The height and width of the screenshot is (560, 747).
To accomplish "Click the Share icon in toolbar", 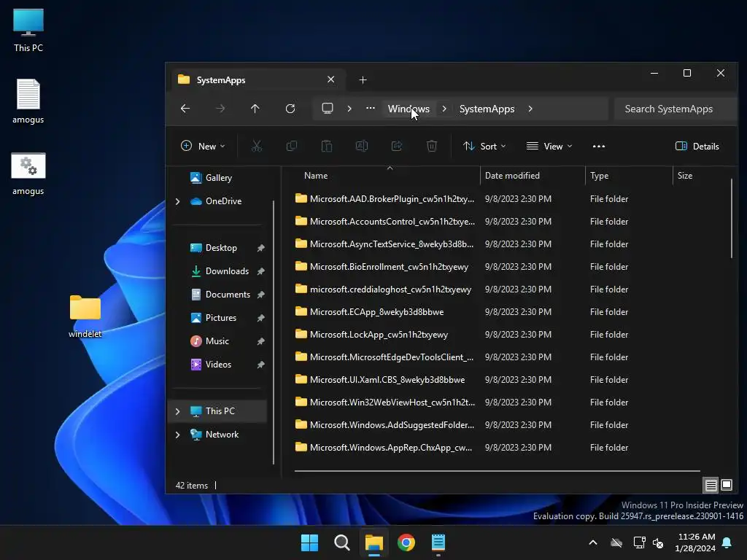I will (397, 146).
